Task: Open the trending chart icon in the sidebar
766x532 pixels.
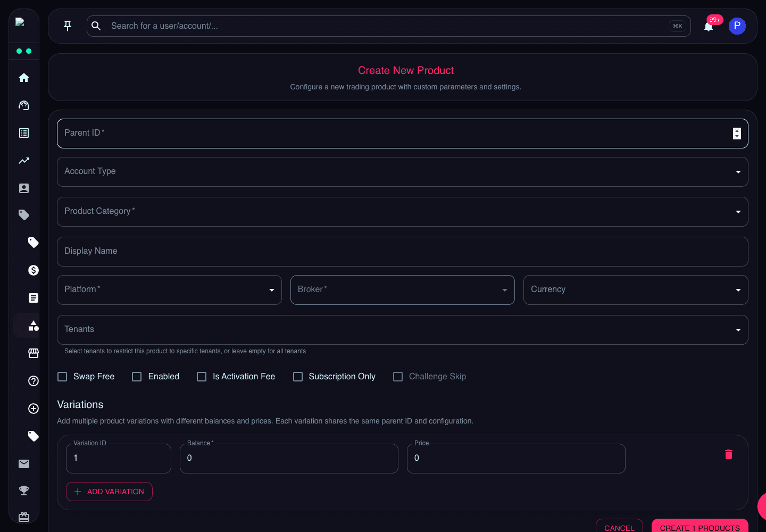Action: pos(24,161)
